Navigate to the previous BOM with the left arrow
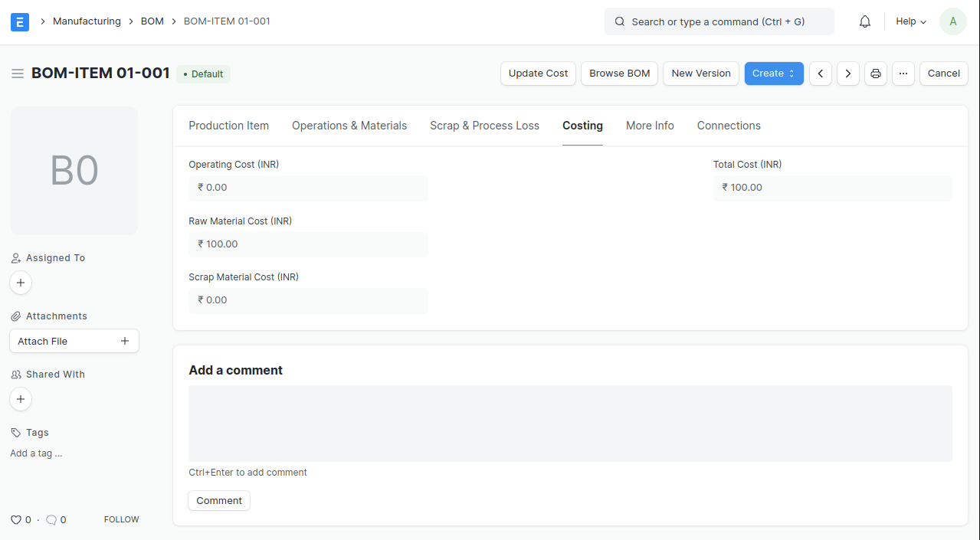This screenshot has width=980, height=540. click(x=820, y=73)
